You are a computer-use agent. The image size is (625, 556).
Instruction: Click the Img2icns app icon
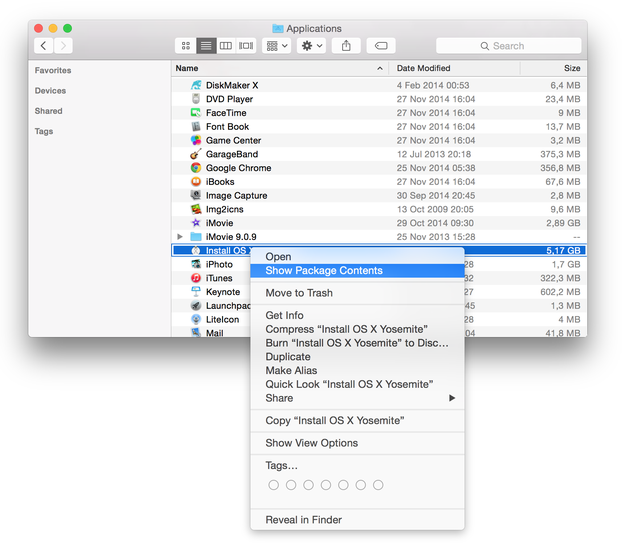[x=196, y=209]
